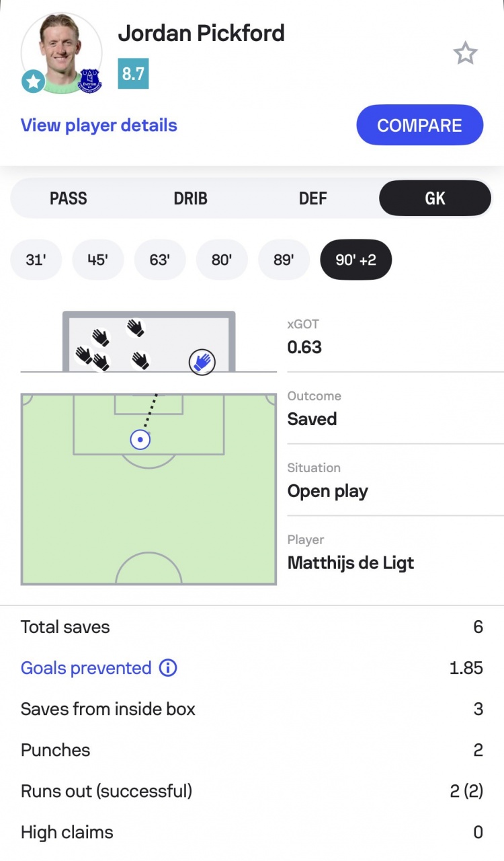The image size is (504, 861).
Task: Switch to the DRIB tab
Action: tap(191, 198)
